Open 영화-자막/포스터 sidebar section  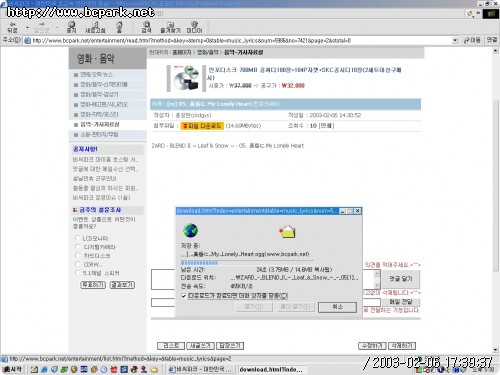pos(99,115)
